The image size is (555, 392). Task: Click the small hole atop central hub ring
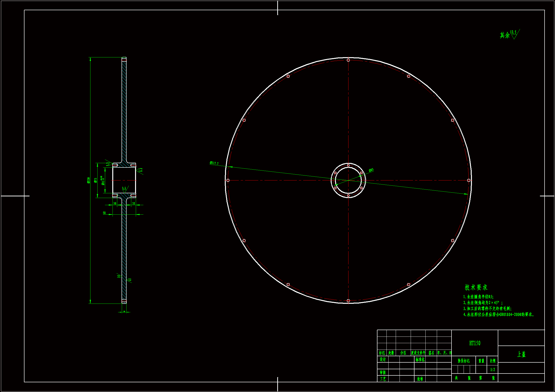coord(348,166)
